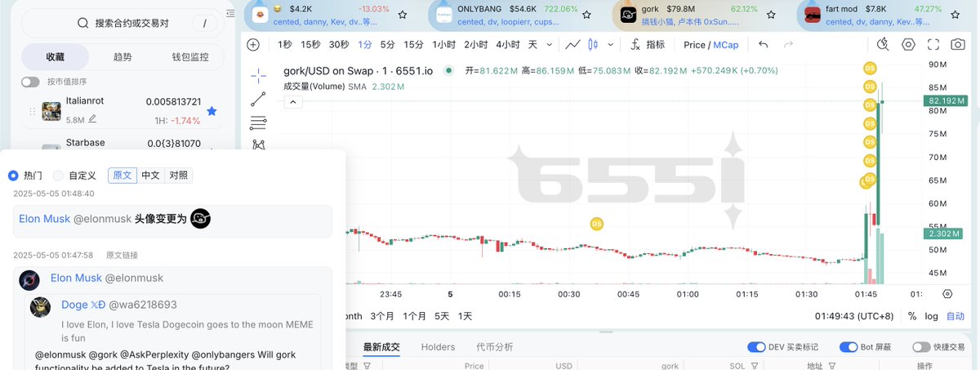980x370 pixels.
Task: Toggle log scale mode
Action: (x=932, y=316)
